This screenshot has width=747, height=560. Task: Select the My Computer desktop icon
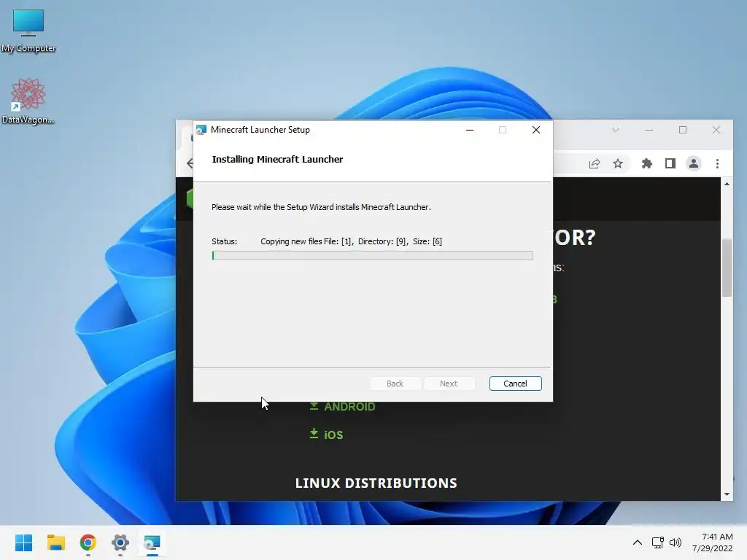point(28,31)
